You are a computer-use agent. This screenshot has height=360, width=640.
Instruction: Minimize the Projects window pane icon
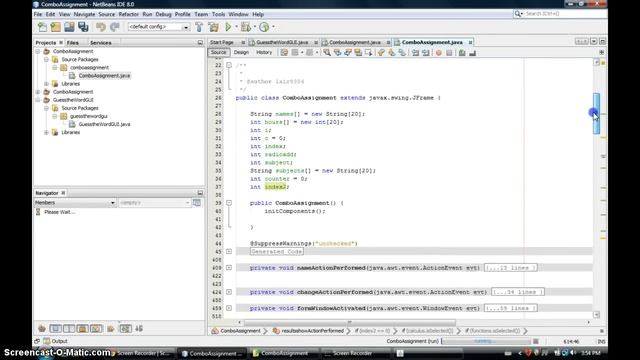200,42
